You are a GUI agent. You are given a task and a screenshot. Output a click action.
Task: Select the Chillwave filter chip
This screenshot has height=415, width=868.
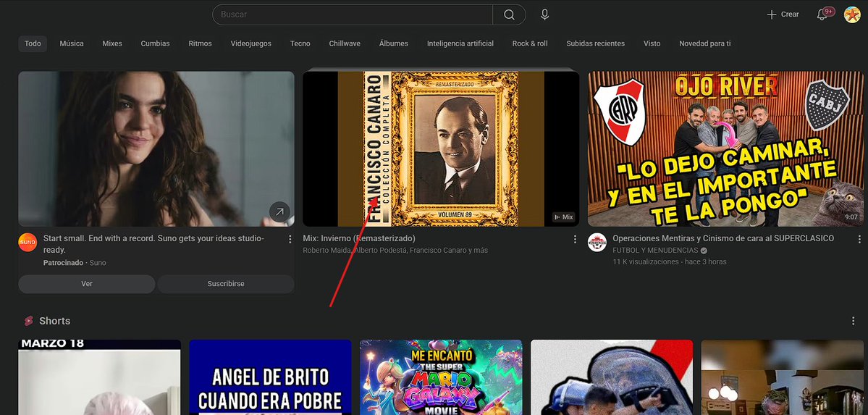click(345, 43)
